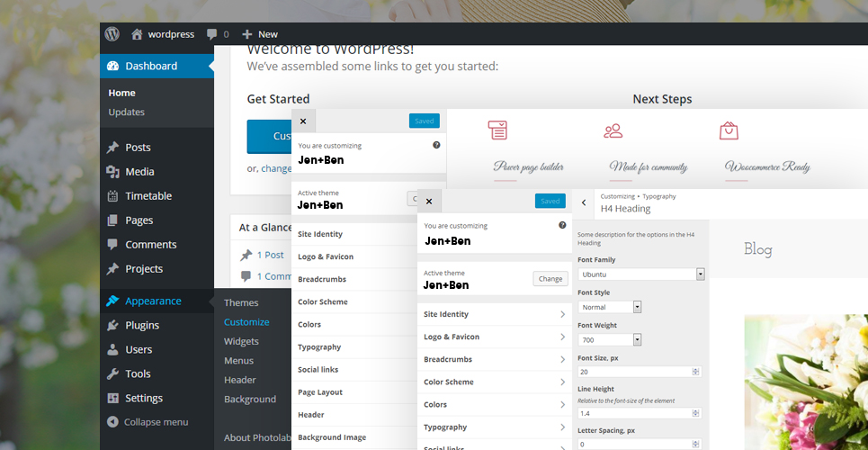This screenshot has height=450, width=868.
Task: Click the Font Size stepper arrows
Action: (x=695, y=372)
